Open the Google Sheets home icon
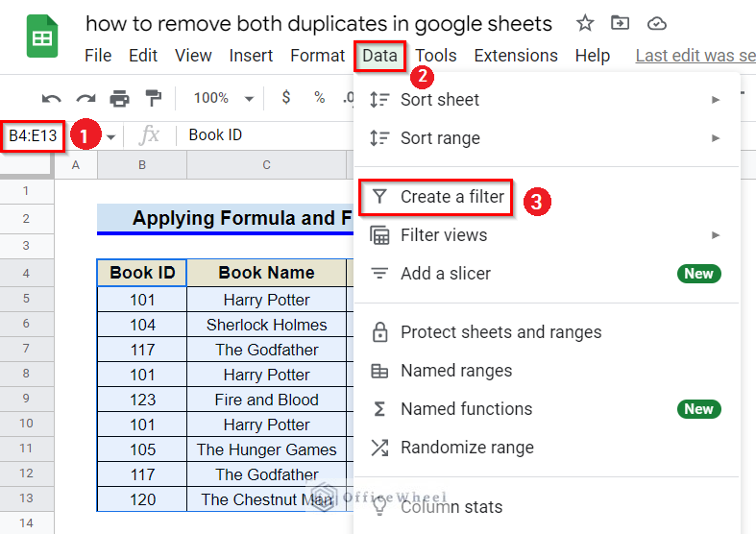This screenshot has width=756, height=534. coord(42,36)
